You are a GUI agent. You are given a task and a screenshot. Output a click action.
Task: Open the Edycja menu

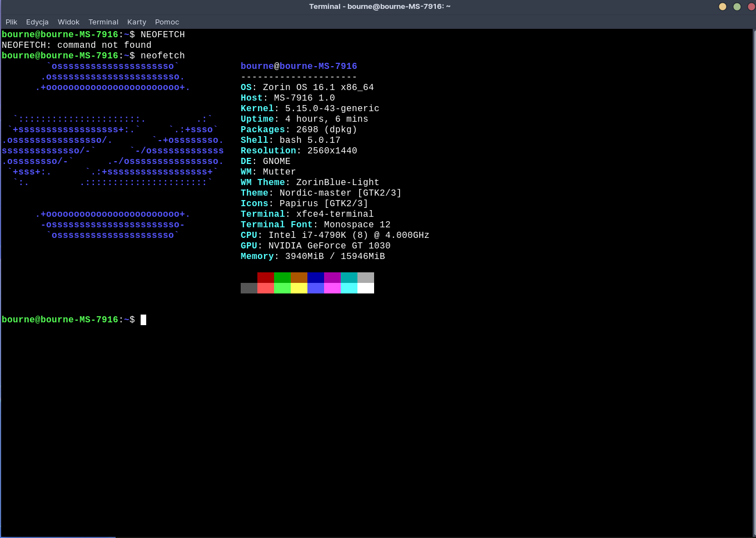pyautogui.click(x=37, y=22)
